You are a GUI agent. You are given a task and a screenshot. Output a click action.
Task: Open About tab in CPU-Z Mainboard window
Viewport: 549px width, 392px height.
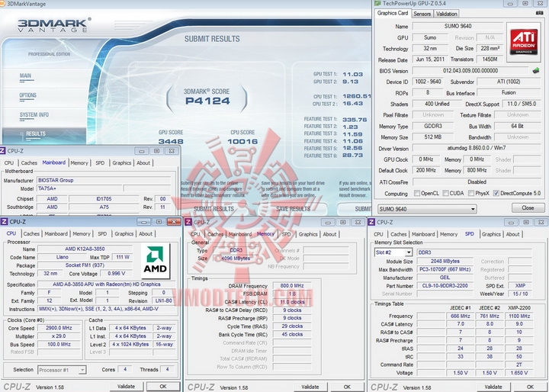pyautogui.click(x=143, y=163)
